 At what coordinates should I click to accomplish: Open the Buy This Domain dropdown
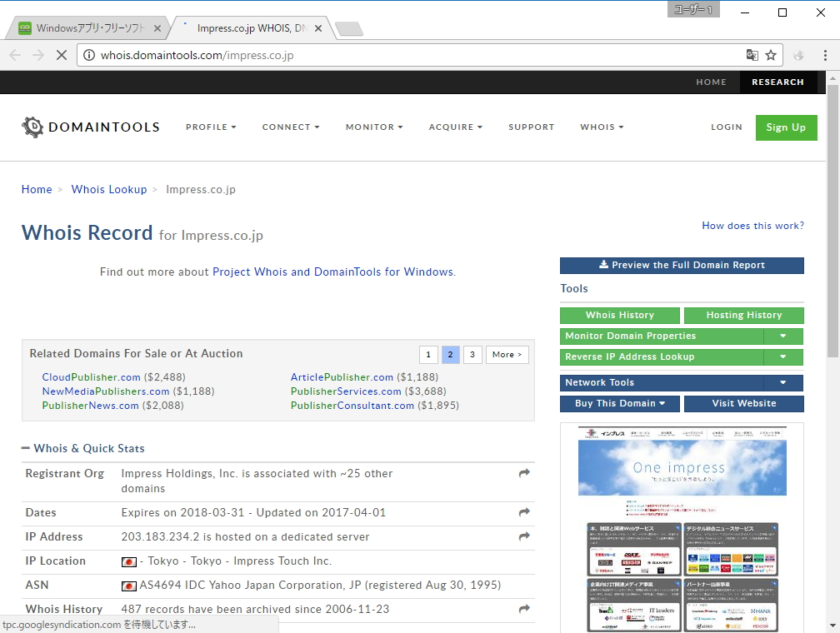coord(620,403)
